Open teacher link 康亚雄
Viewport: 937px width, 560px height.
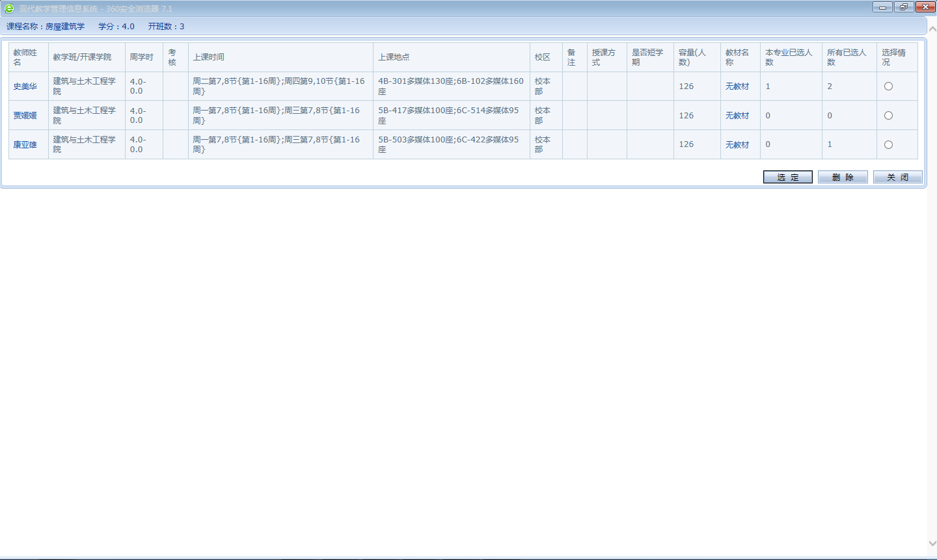pyautogui.click(x=25, y=145)
